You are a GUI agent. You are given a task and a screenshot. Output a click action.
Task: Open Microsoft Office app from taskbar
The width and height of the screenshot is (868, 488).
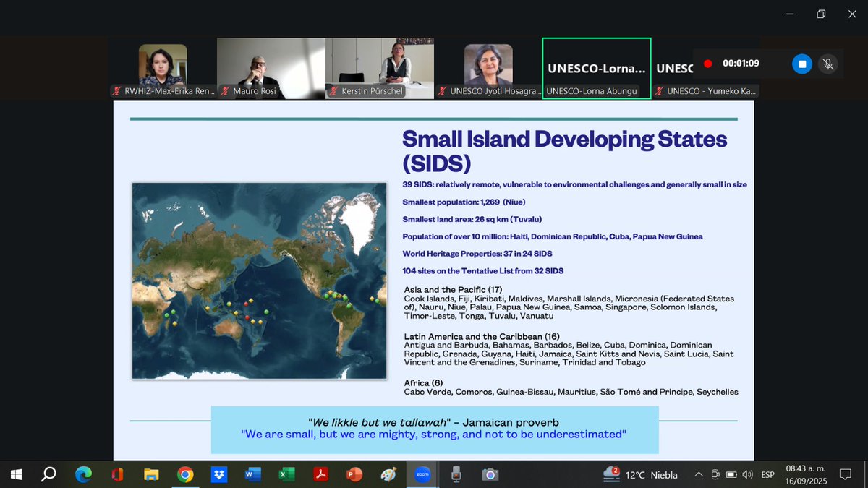pos(117,475)
